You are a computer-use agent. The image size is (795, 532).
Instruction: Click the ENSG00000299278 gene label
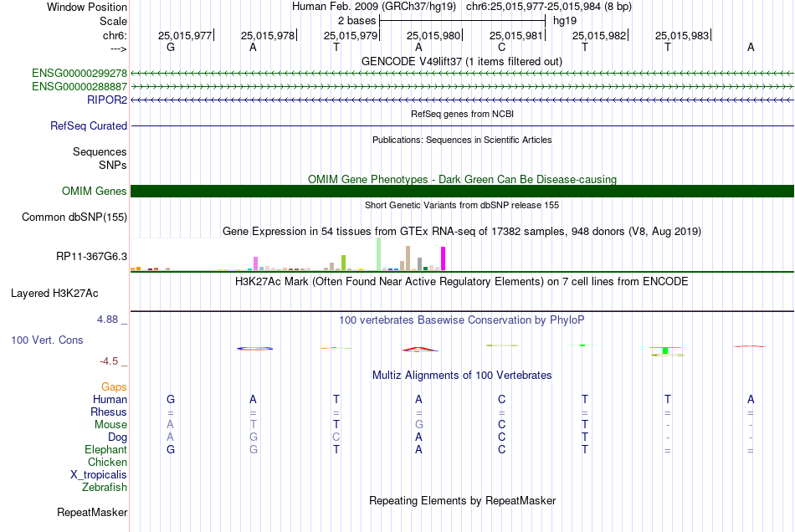pos(79,74)
